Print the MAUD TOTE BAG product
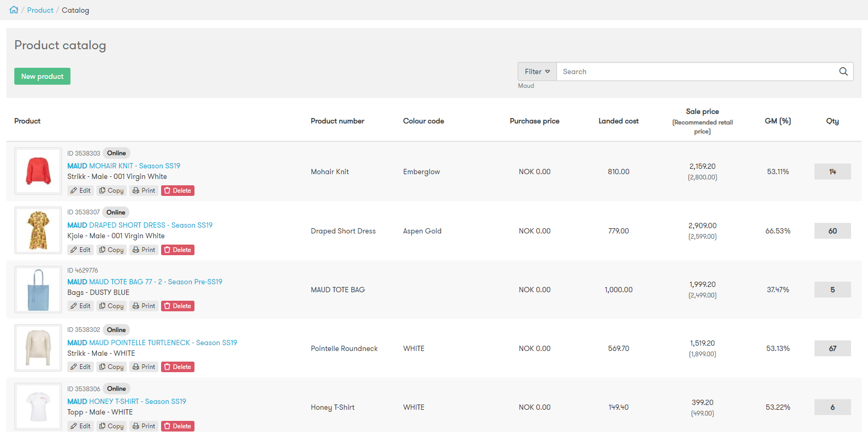Screen dimensions: 868x432 tap(144, 306)
